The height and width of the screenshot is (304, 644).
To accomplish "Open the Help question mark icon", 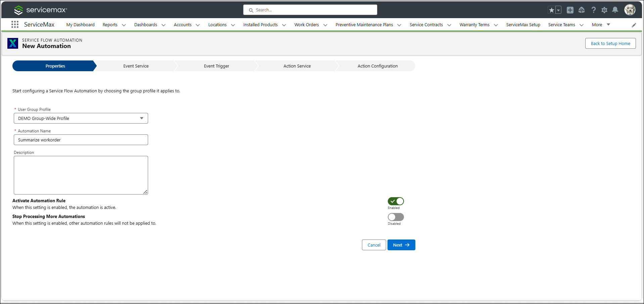I will tap(594, 10).
